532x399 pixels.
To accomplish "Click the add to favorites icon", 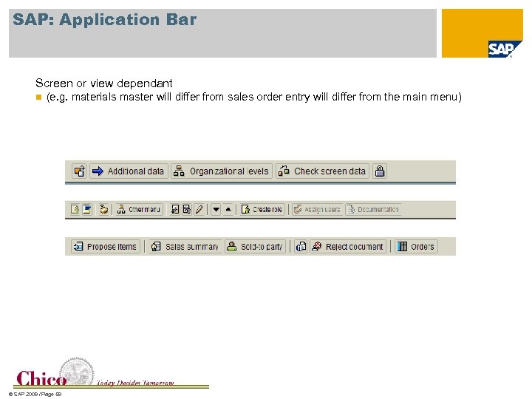I will click(174, 209).
